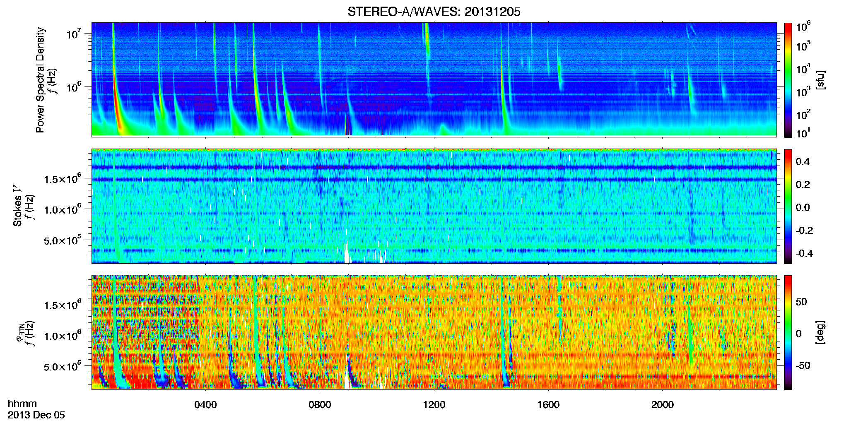Click the 2013 Dec 05 date label

36,415
